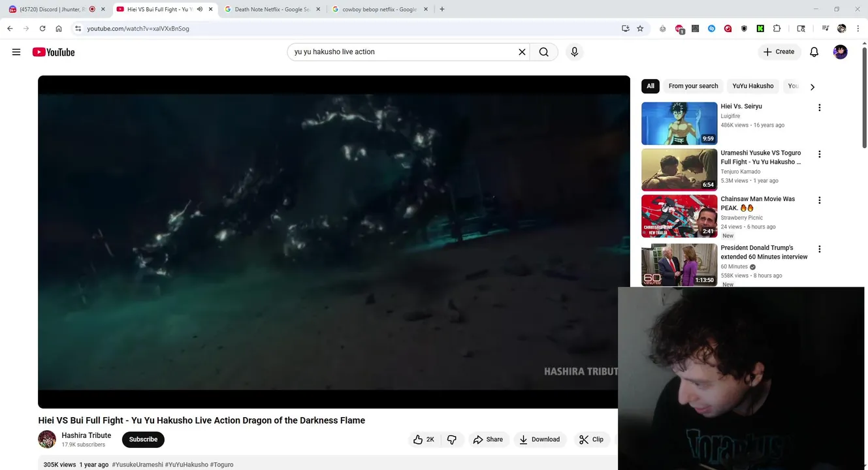Viewport: 868px width, 470px height.
Task: Open Chrome profile avatar
Action: click(x=841, y=29)
